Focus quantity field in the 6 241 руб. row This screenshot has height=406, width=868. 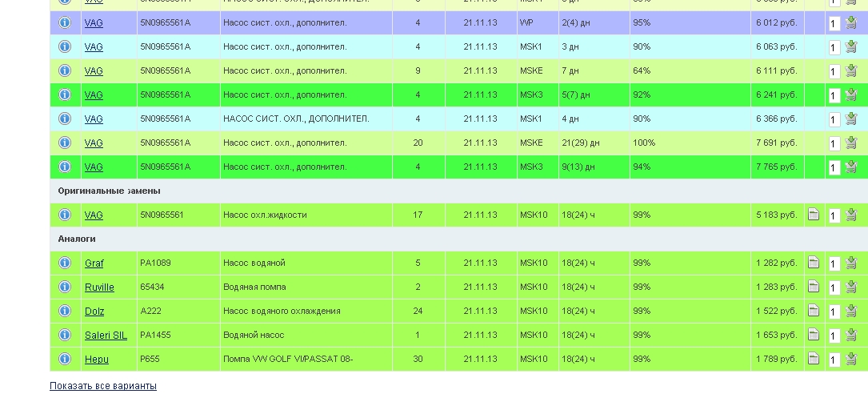point(834,96)
